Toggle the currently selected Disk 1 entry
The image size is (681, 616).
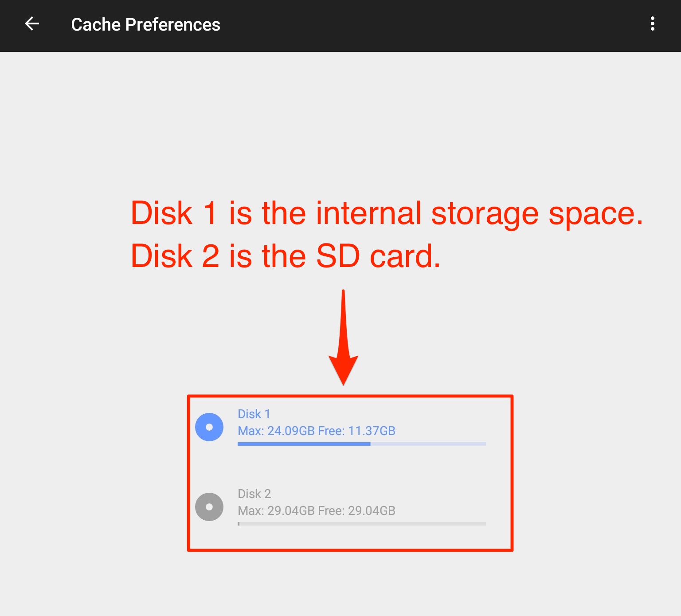209,427
